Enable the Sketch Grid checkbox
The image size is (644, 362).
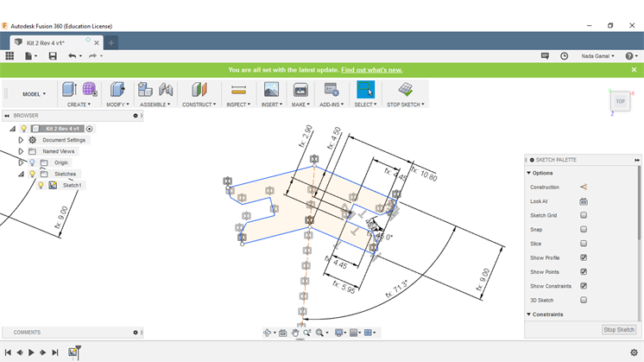coord(584,215)
